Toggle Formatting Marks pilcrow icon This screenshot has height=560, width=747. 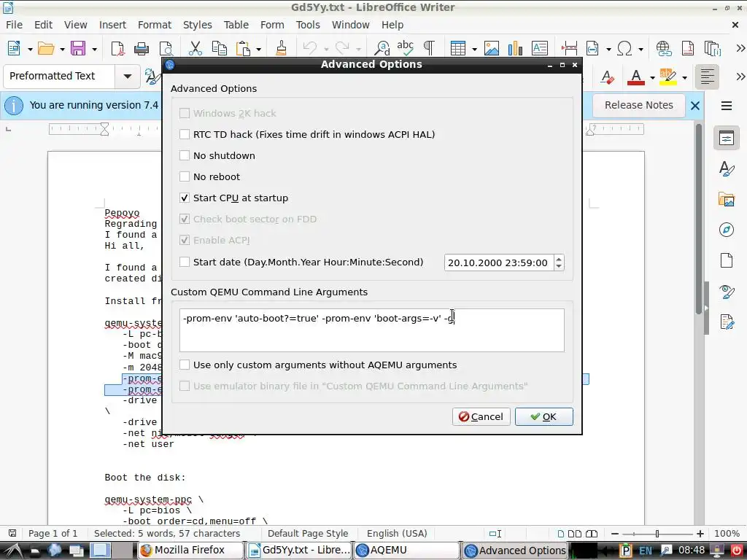click(429, 48)
